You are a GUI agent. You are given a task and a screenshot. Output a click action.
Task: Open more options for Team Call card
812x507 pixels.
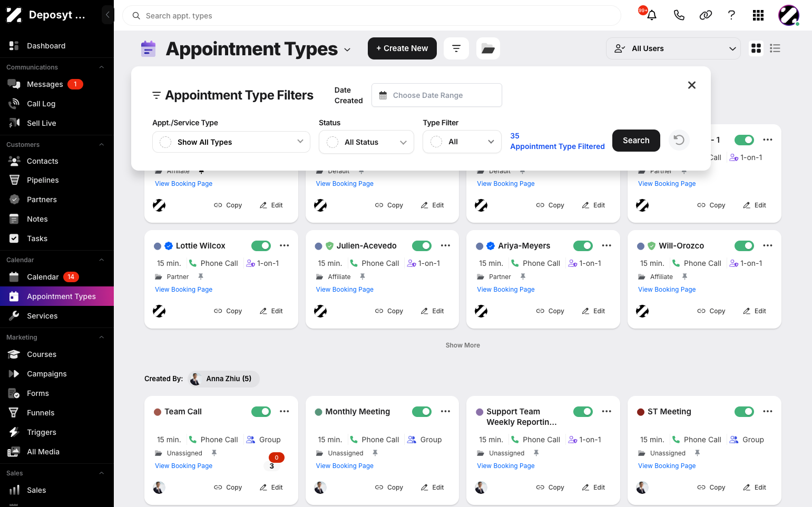285,411
